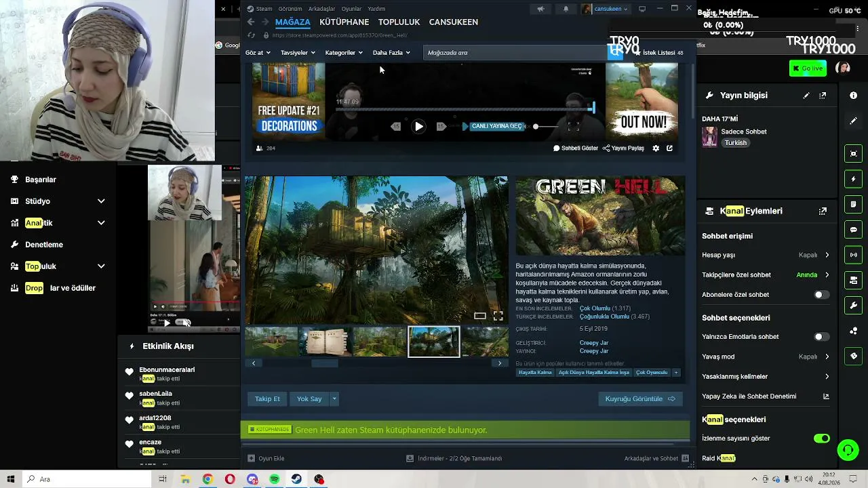Screen dimensions: 868x488
Task: Open the Steam menu
Action: tap(264, 9)
